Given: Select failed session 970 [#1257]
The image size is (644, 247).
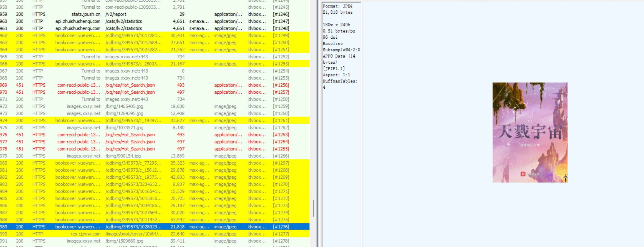Looking at the screenshot, I should click(x=155, y=92).
